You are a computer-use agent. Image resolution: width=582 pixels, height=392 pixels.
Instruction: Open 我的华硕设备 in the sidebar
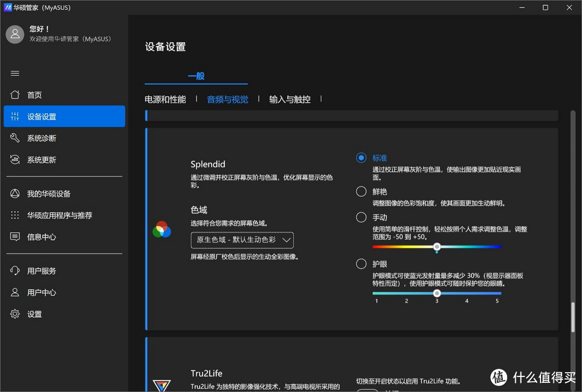click(64, 194)
